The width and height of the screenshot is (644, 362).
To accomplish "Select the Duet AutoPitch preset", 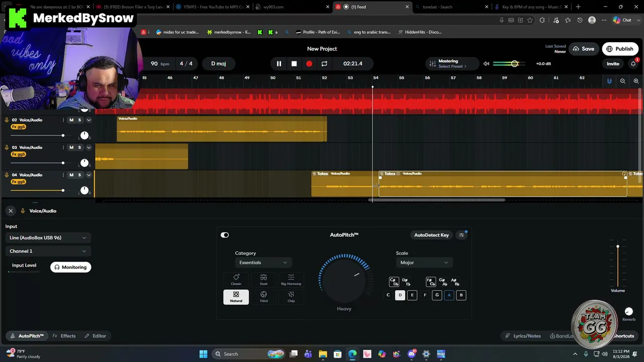I will 264,280.
